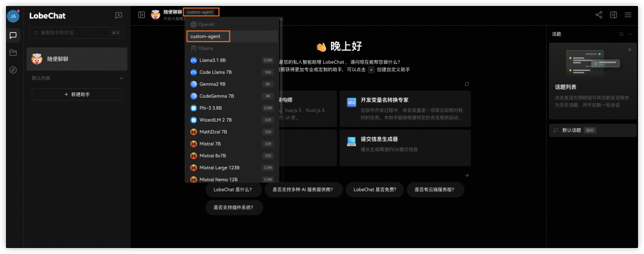Select the Mixtral Nemo 12B model
Image resolution: width=644 pixels, height=254 pixels.
pyautogui.click(x=232, y=179)
